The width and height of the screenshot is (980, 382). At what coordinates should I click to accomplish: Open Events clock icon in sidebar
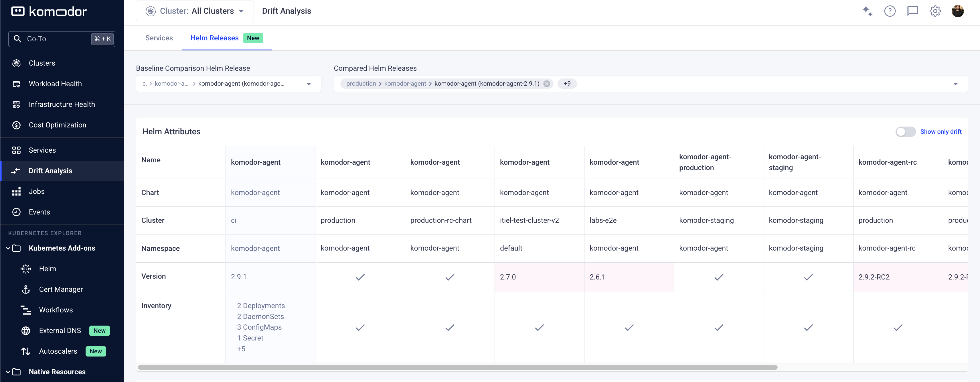(16, 212)
